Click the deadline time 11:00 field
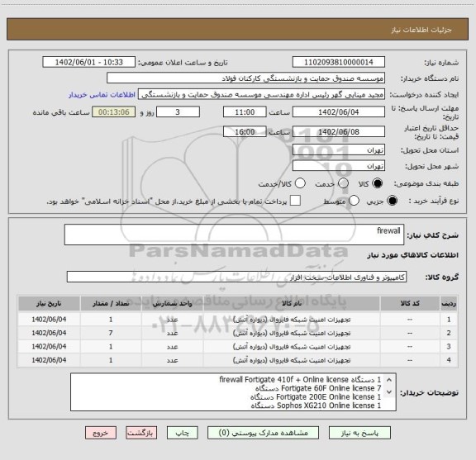This screenshot has width=476, height=460. 245,112
